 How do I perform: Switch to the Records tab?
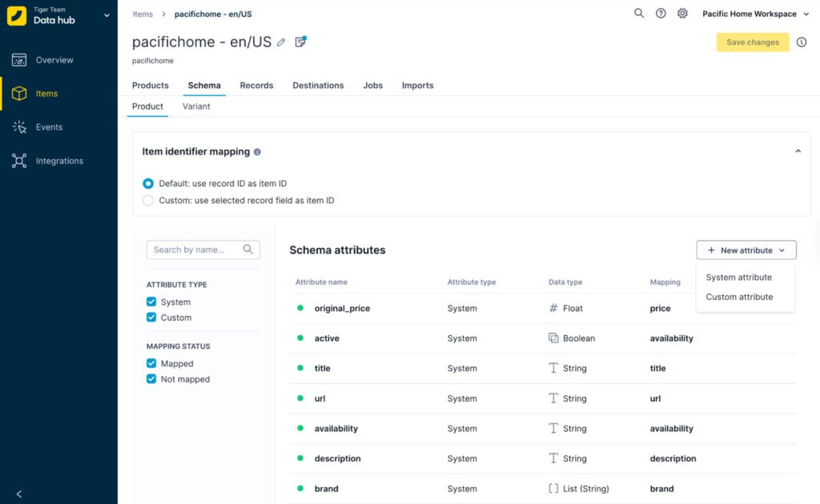[x=256, y=85]
